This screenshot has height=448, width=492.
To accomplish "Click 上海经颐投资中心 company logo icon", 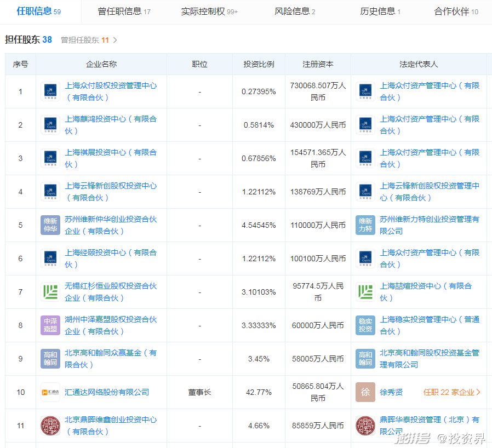I will click(x=50, y=259).
